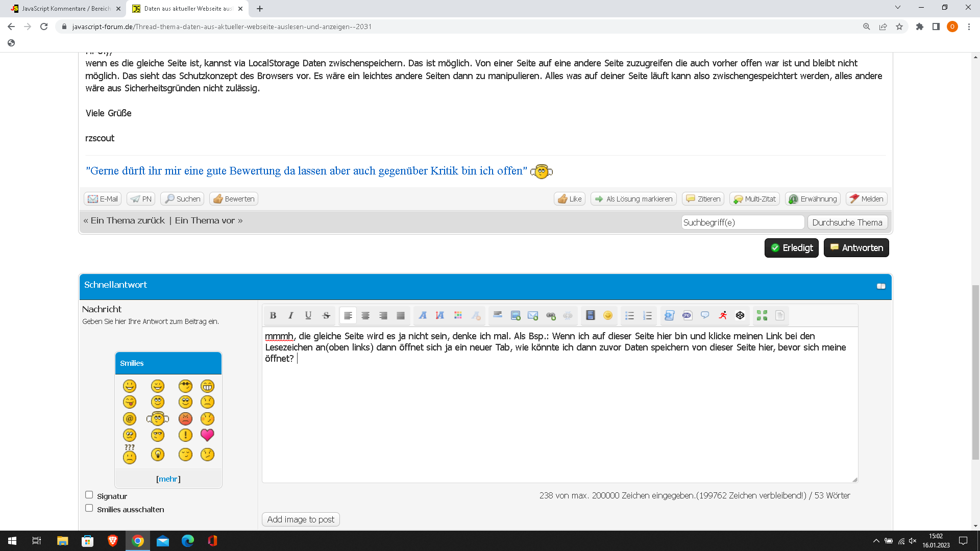
Task: Remove text formatting in the editor
Action: point(476,316)
